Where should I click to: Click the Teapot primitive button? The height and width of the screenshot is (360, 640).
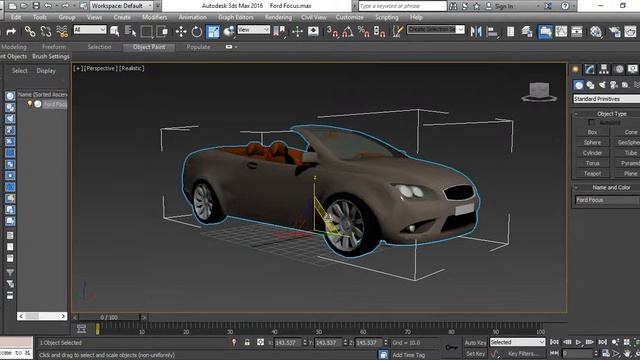592,173
